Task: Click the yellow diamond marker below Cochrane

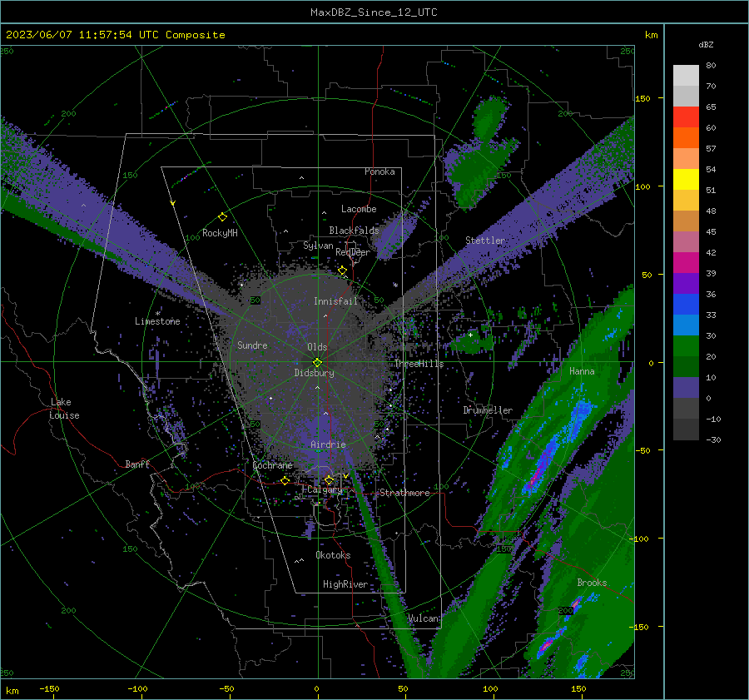Action: 285,480
